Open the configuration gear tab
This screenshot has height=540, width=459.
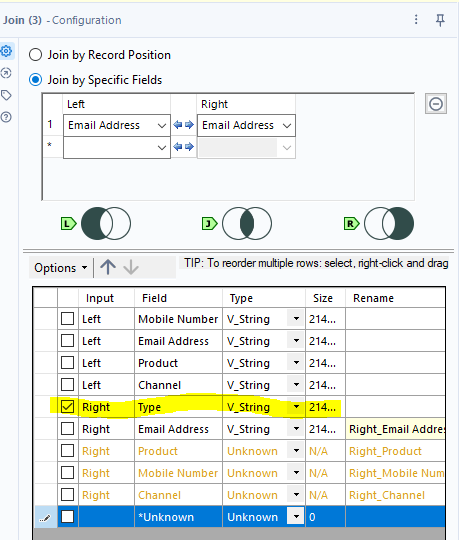tap(7, 51)
